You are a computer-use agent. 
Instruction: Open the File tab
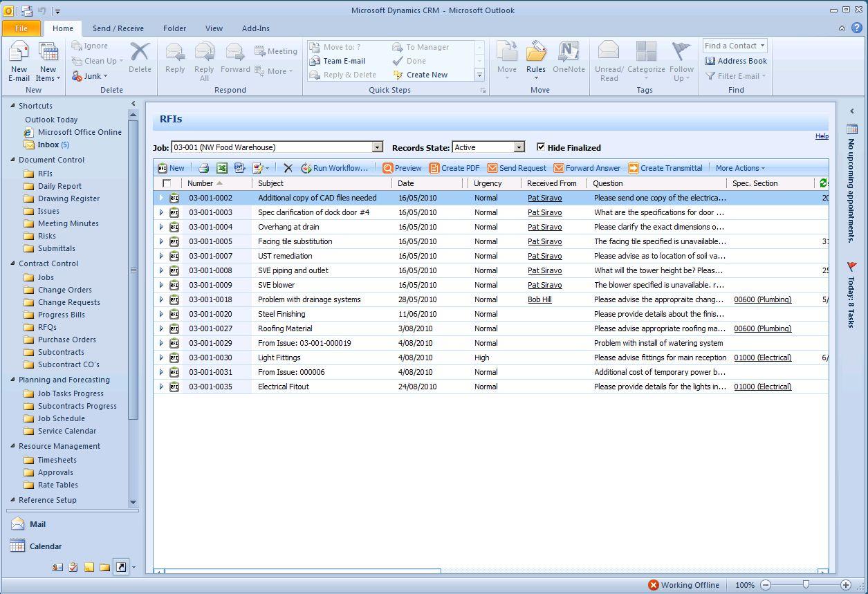pyautogui.click(x=21, y=28)
